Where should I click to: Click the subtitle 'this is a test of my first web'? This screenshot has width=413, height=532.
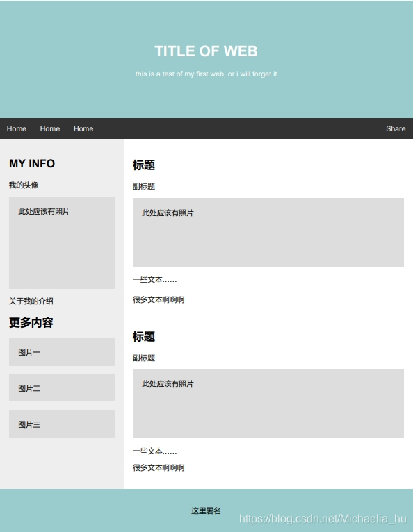[x=206, y=74]
